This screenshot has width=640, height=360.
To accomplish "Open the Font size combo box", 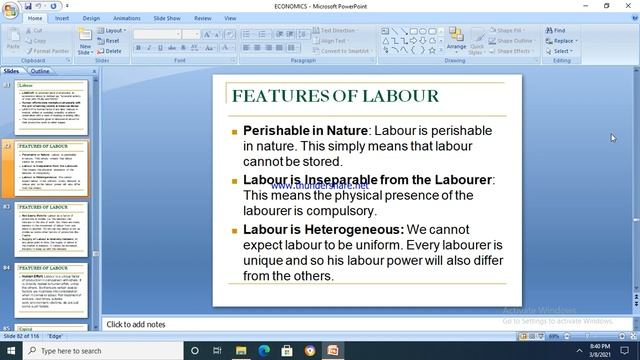I will 191,34.
